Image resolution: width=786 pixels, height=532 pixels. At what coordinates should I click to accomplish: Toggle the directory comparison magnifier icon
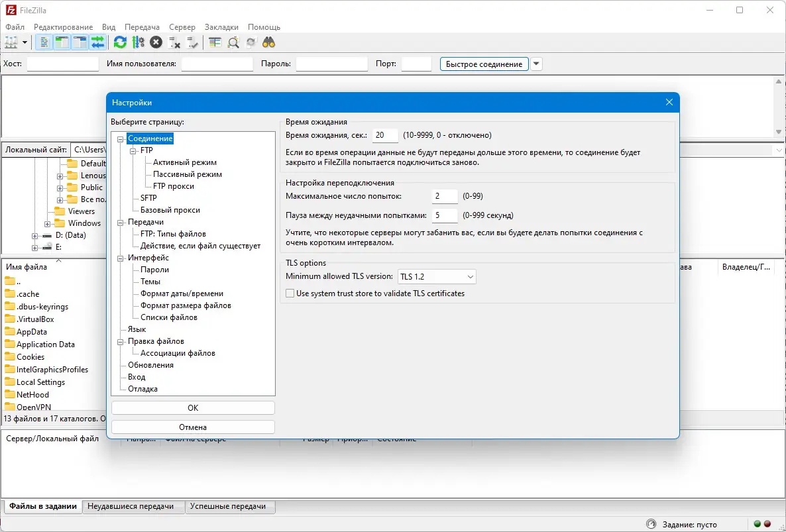point(233,42)
